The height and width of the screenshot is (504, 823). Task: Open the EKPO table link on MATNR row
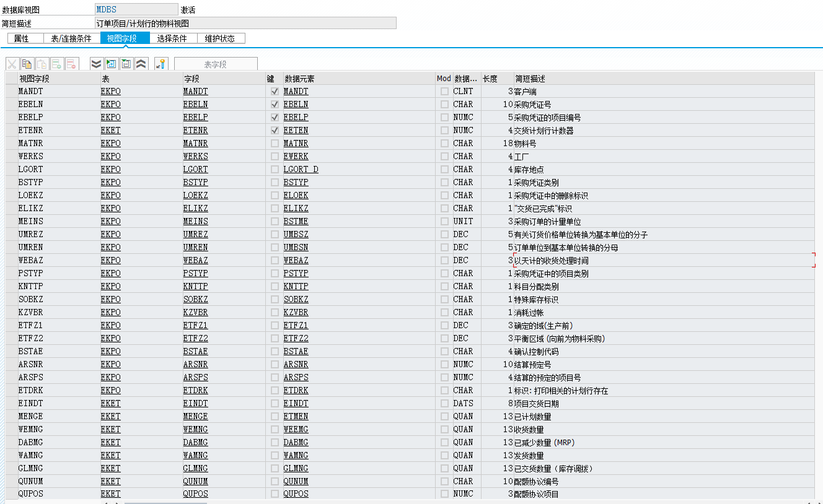point(110,143)
